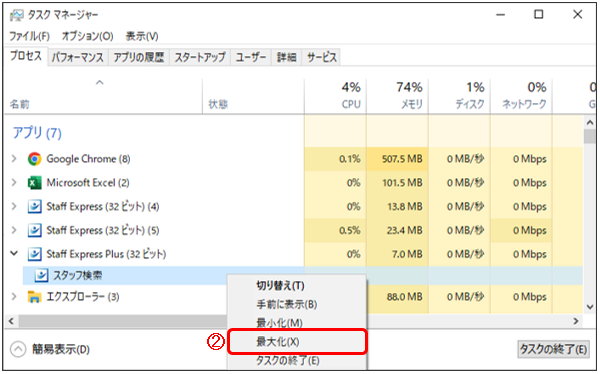The image size is (600, 374).
Task: Expand the Google Chrome process group
Action: [x=14, y=158]
